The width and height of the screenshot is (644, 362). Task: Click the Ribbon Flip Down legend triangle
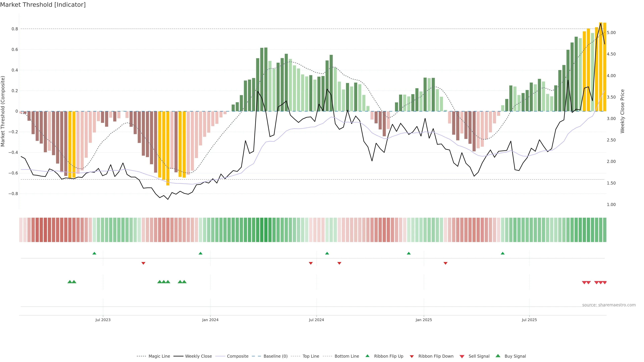tap(412, 356)
